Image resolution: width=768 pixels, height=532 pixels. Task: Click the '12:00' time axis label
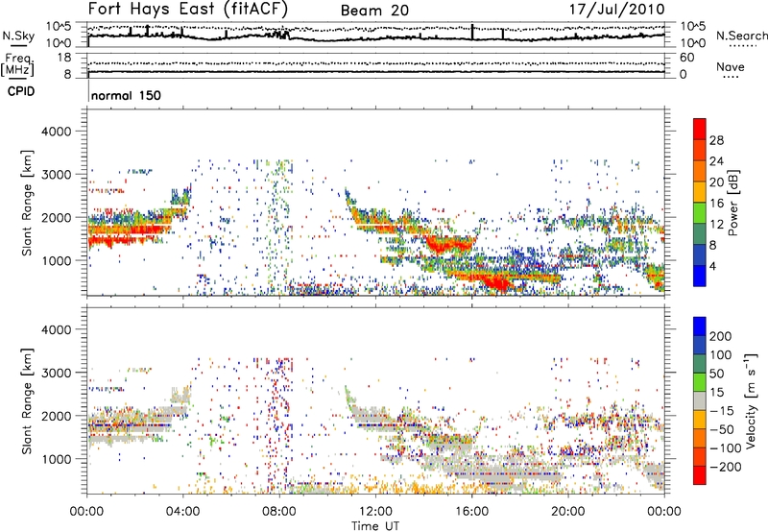click(x=375, y=512)
